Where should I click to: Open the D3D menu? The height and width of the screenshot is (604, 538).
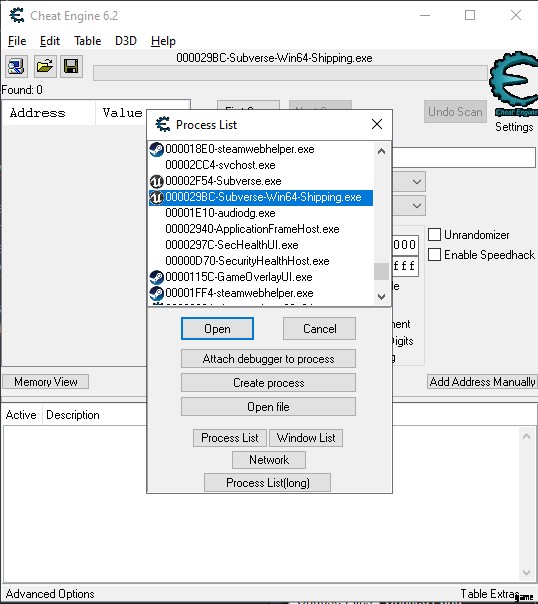click(x=126, y=41)
